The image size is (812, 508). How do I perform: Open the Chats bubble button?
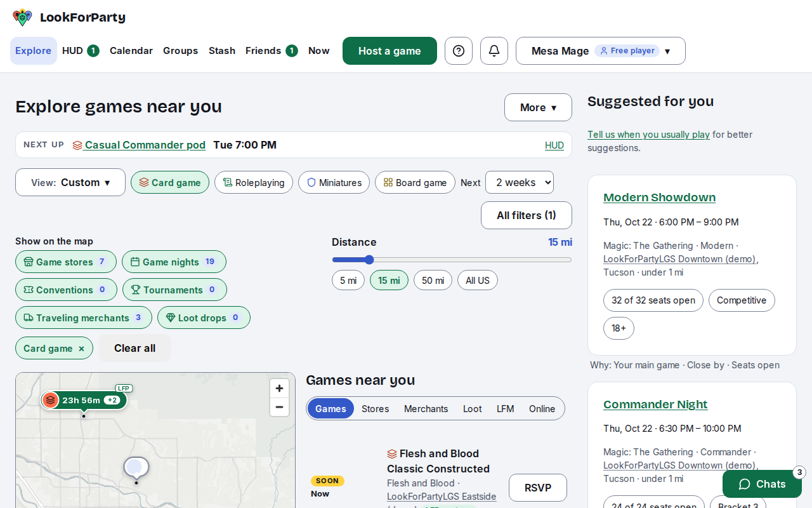[762, 484]
